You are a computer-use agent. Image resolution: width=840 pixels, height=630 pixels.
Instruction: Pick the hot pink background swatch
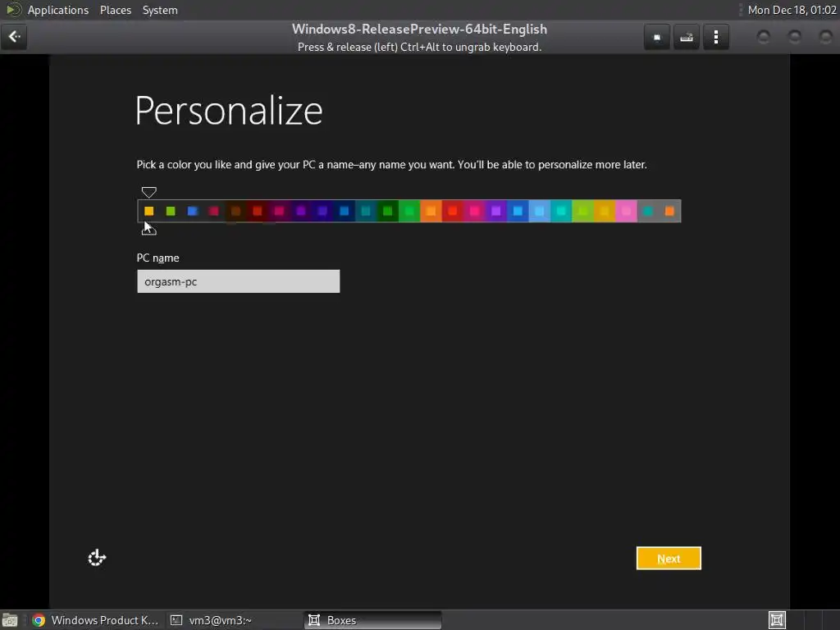[474, 211]
